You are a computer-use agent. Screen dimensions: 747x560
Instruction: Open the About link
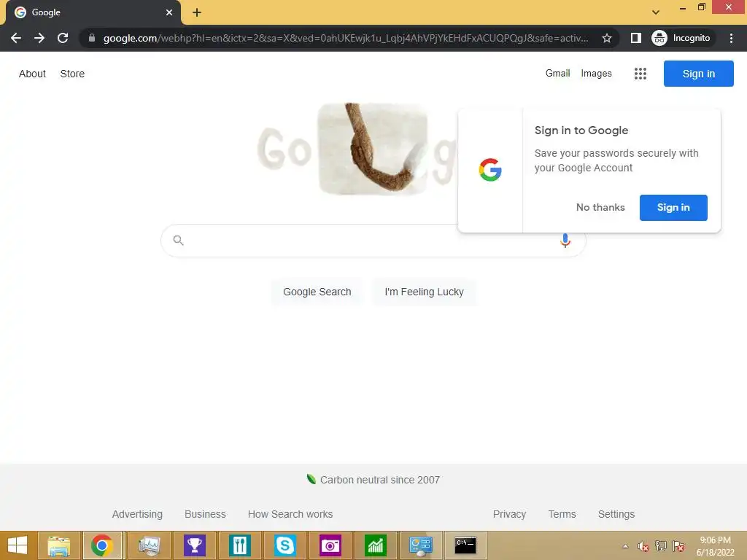32,74
